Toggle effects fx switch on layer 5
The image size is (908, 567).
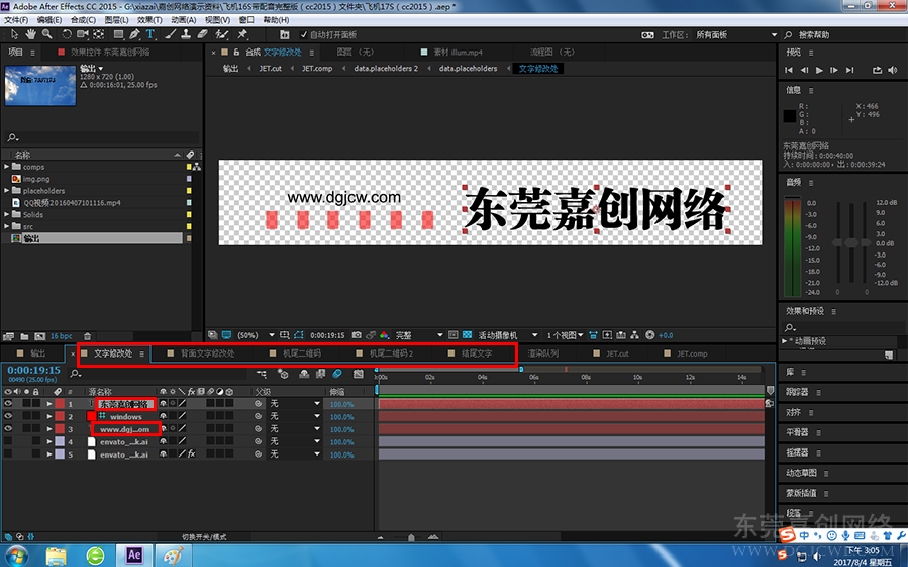192,454
